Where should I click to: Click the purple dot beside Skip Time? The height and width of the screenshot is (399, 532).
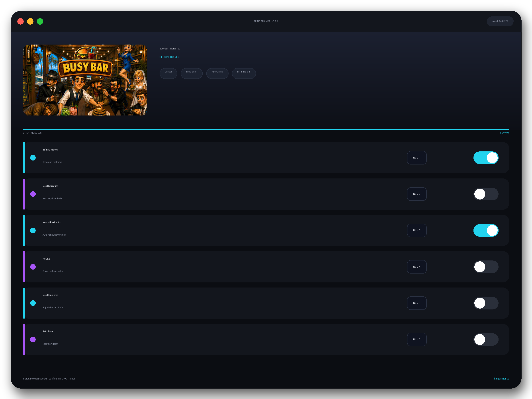click(x=33, y=339)
